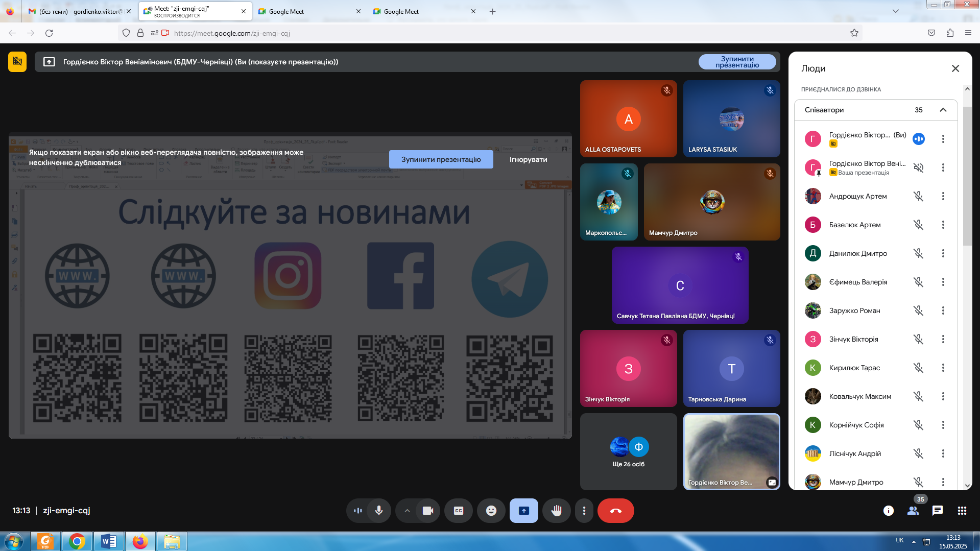Open the chat messages icon
The image size is (980, 551).
coord(938,511)
